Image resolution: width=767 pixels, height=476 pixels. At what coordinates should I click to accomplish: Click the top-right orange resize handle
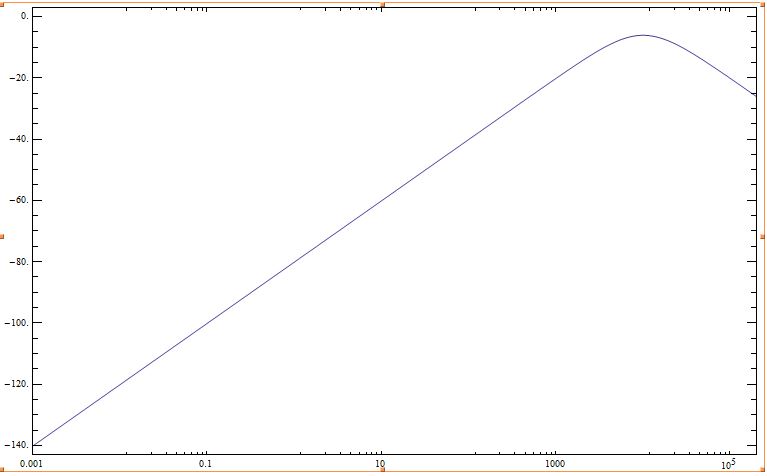[763, 3]
